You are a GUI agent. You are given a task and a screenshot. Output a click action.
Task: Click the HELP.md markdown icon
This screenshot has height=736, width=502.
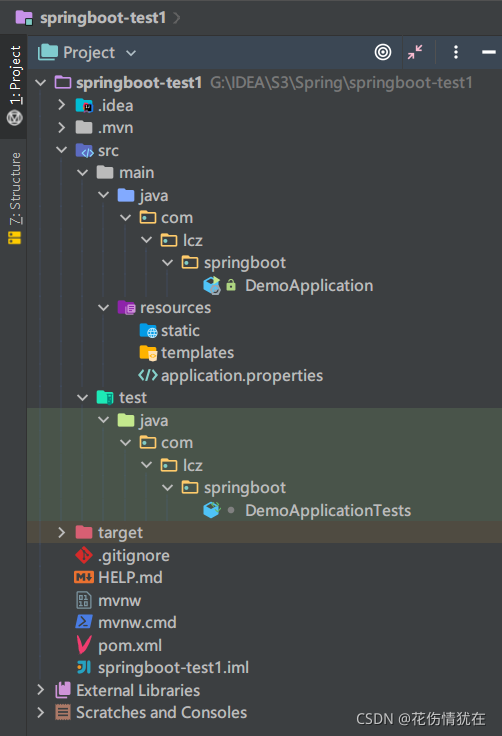(x=84, y=577)
